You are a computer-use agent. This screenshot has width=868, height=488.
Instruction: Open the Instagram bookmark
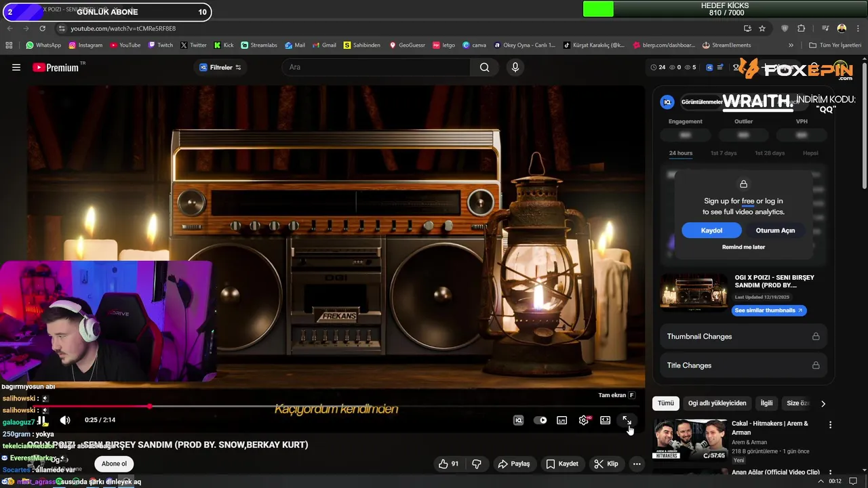pyautogui.click(x=85, y=45)
